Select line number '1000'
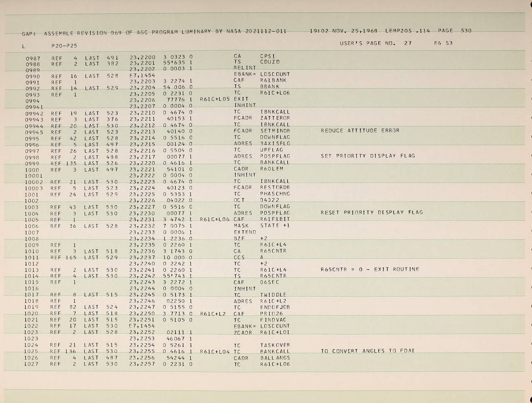This screenshot has height=403, width=532. tap(32, 170)
